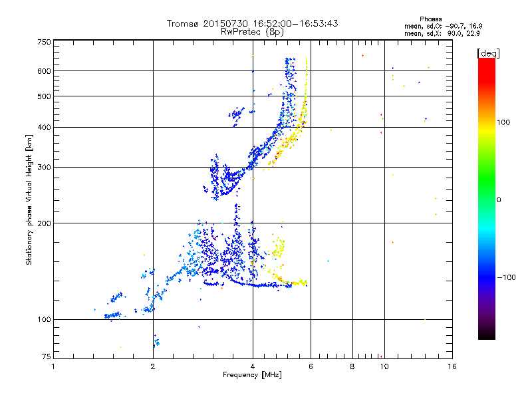This screenshot has width=532, height=399.
Task: Click the '600' y-axis tick label
Action: click(44, 71)
